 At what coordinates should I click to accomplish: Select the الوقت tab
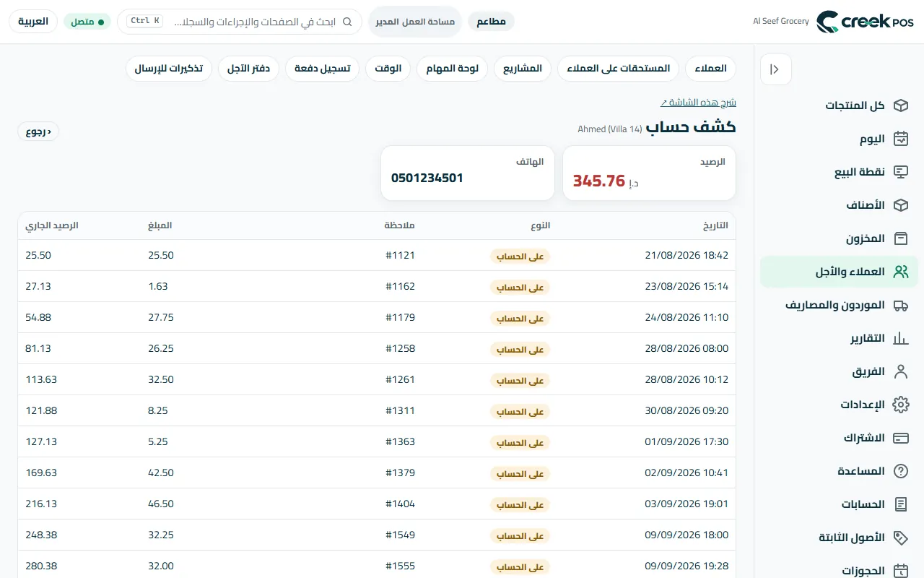(388, 69)
